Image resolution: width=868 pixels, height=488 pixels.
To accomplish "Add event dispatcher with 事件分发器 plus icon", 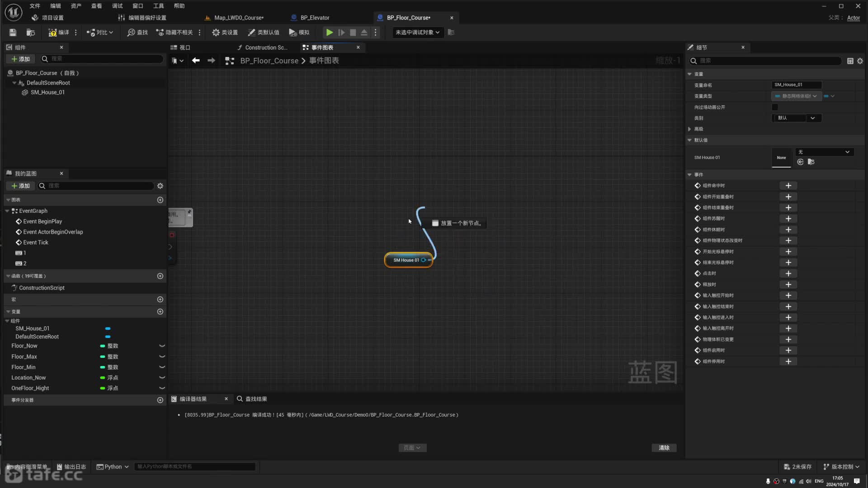I will pos(160,400).
